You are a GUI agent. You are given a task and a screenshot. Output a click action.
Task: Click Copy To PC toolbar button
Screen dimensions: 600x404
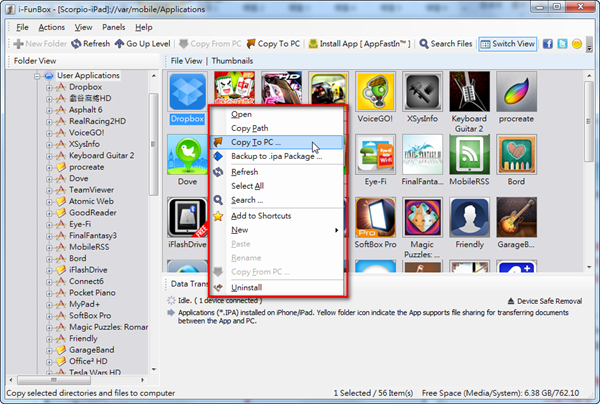[x=273, y=44]
